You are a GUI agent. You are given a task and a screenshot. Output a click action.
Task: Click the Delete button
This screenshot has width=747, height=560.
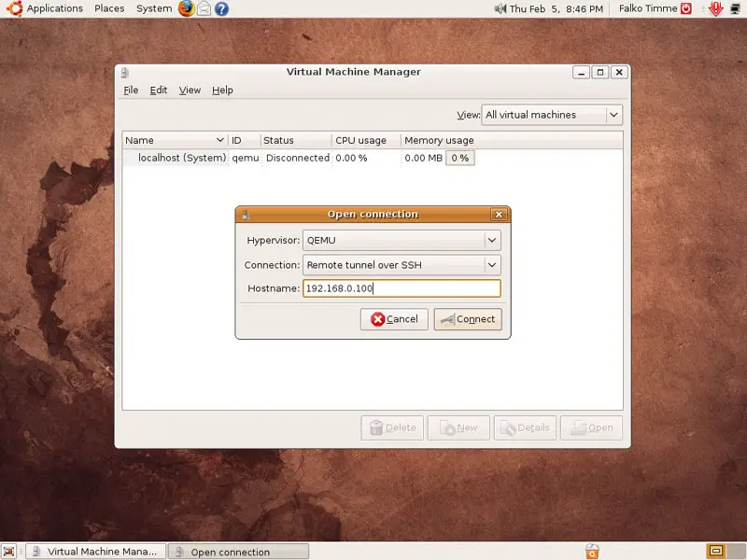coord(392,427)
